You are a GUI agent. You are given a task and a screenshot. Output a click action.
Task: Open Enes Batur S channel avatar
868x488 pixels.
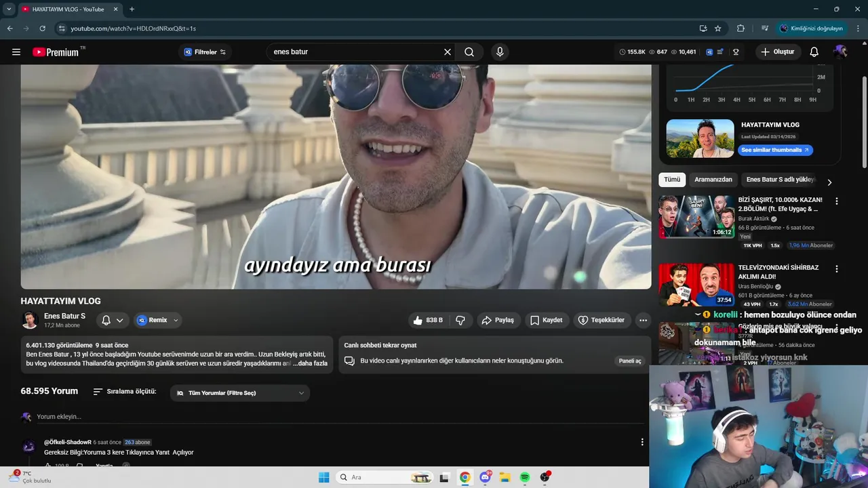point(30,320)
